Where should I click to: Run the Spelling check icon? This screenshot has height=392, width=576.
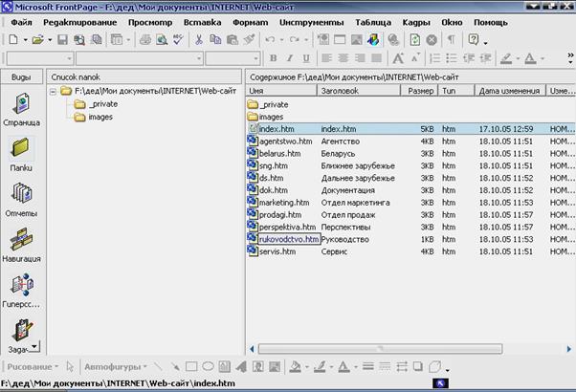[x=178, y=39]
